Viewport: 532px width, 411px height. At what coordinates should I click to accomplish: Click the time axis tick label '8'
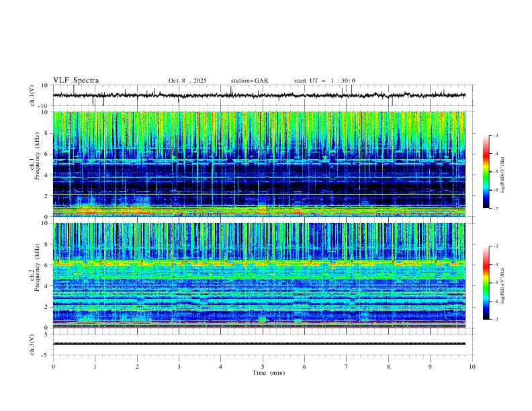(388, 367)
